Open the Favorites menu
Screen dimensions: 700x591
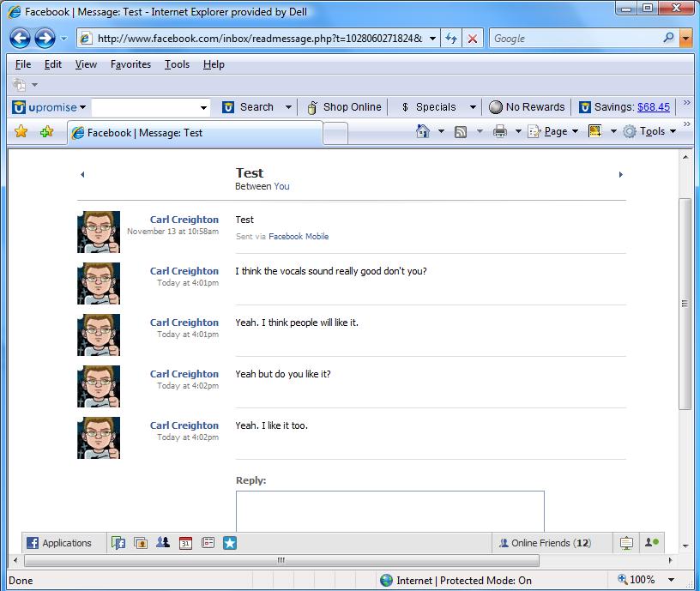pyautogui.click(x=130, y=64)
